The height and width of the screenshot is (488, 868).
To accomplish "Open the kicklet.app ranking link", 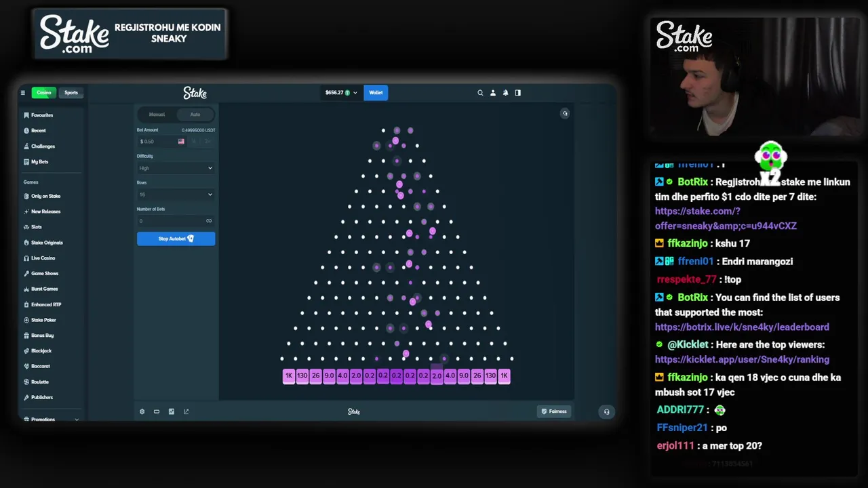I will (x=742, y=360).
